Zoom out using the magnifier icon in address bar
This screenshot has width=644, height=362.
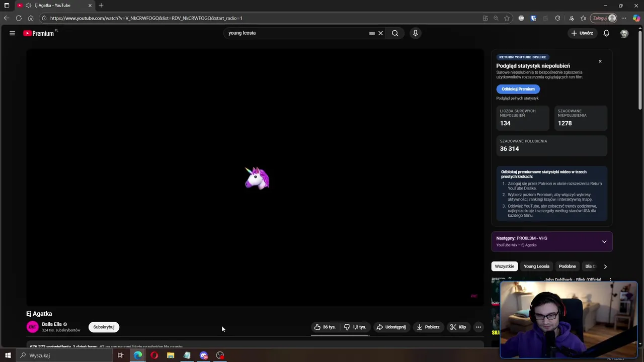pyautogui.click(x=496, y=18)
